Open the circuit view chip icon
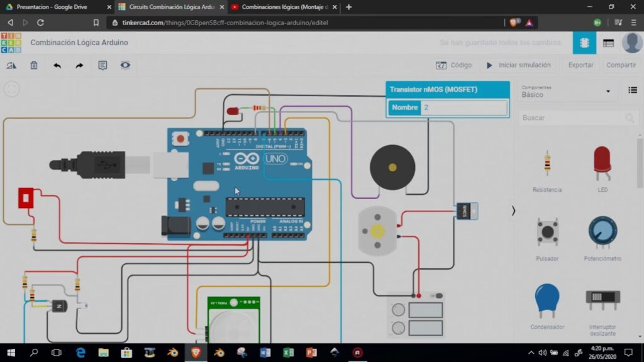The width and height of the screenshot is (644, 362). pos(584,43)
